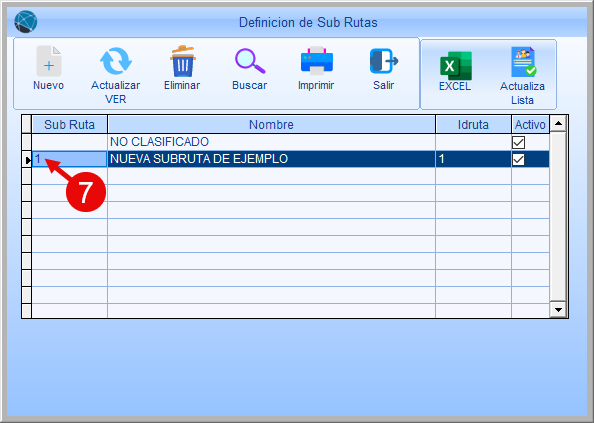Click the Sub Ruta cell containing 1
This screenshot has width=594, height=423.
click(x=69, y=159)
